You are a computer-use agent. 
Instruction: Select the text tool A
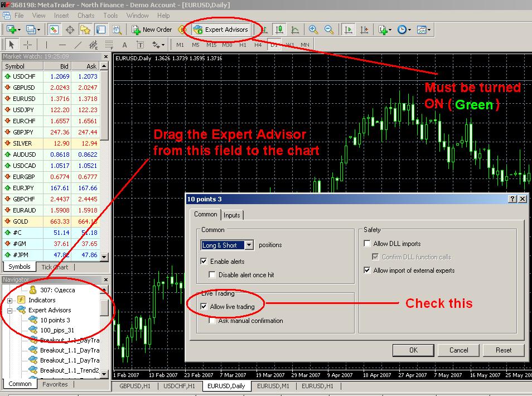pos(124,45)
